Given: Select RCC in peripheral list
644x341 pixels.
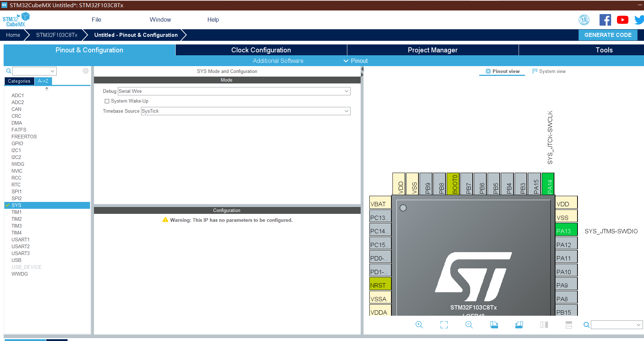Looking at the screenshot, I should [x=16, y=178].
